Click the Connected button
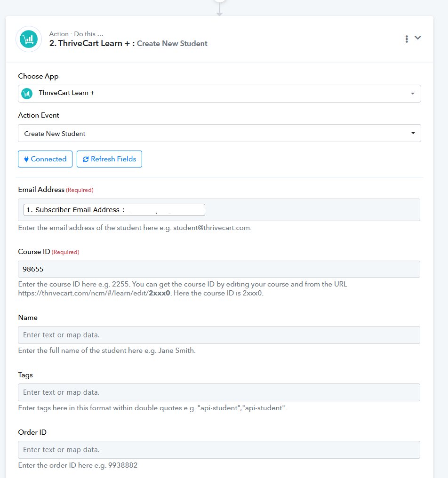 tap(45, 159)
